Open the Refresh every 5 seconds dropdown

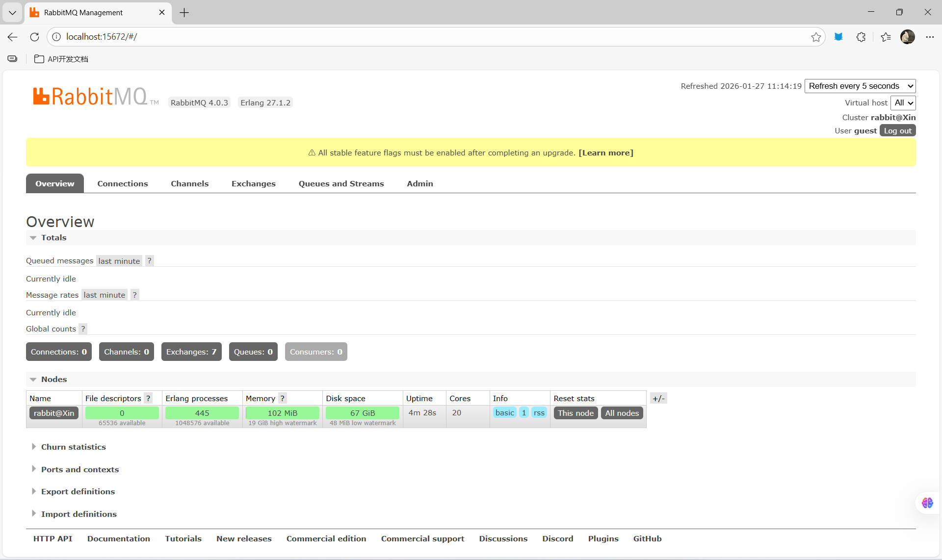pos(860,86)
